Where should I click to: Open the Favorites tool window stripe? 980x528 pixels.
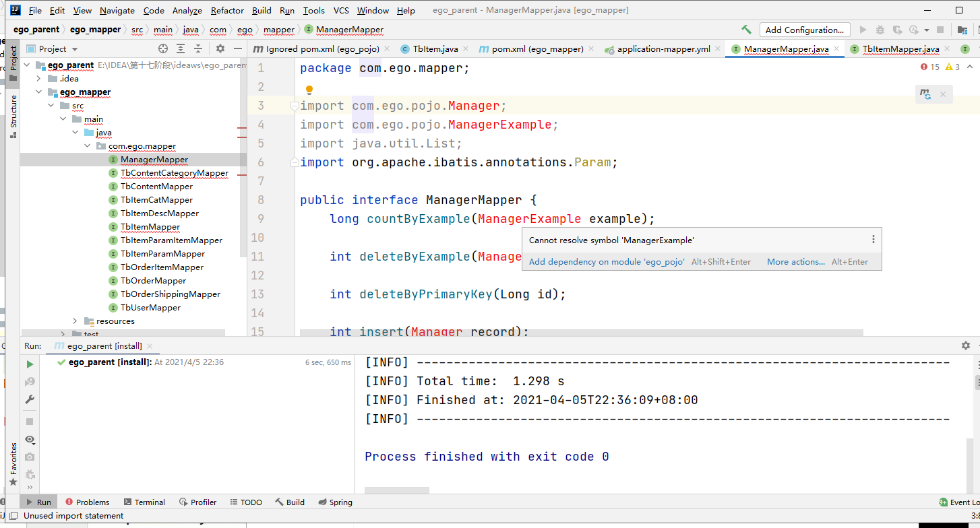[x=13, y=464]
